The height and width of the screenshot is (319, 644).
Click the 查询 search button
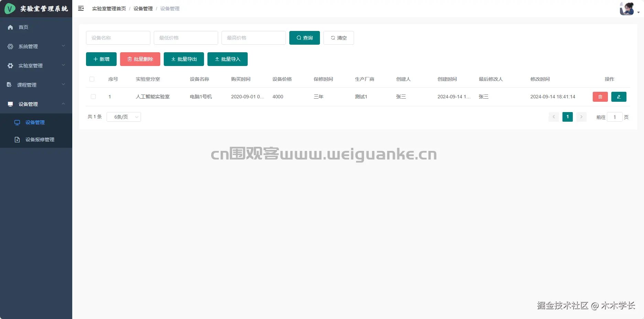click(304, 38)
